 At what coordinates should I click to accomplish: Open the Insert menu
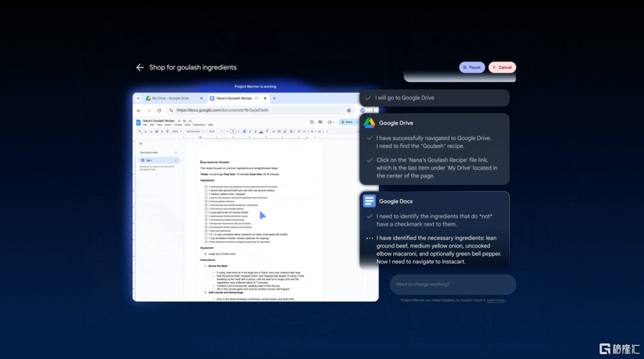(168, 124)
